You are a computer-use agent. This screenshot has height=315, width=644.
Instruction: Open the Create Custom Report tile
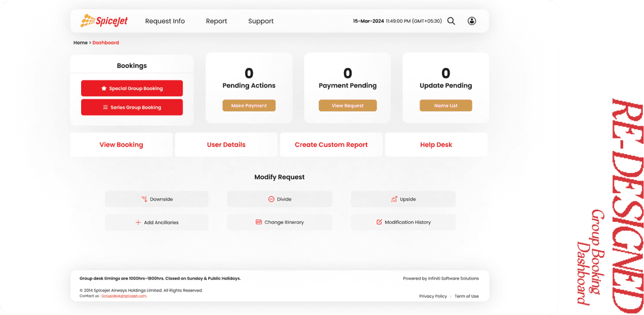coord(331,145)
